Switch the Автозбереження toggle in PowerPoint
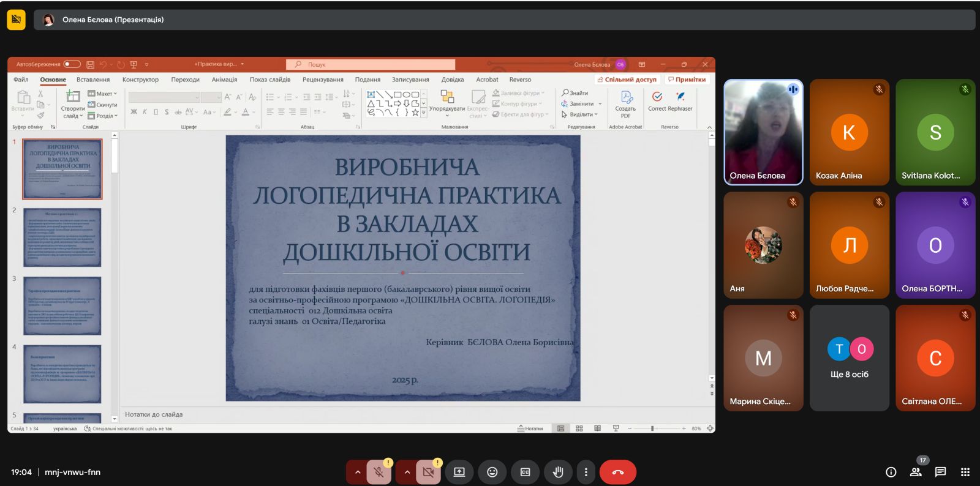Image resolution: width=980 pixels, height=486 pixels. (x=72, y=64)
